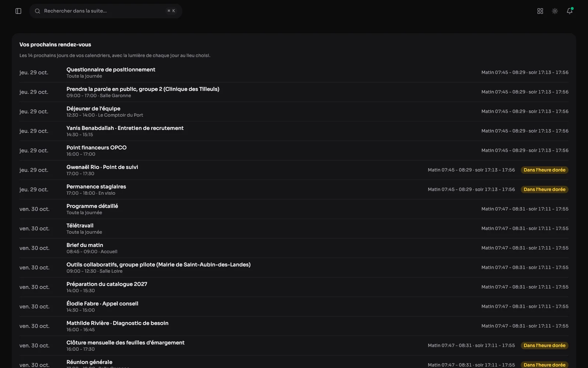
Task: Open 'Réunion générale' event
Action: pyautogui.click(x=294, y=362)
